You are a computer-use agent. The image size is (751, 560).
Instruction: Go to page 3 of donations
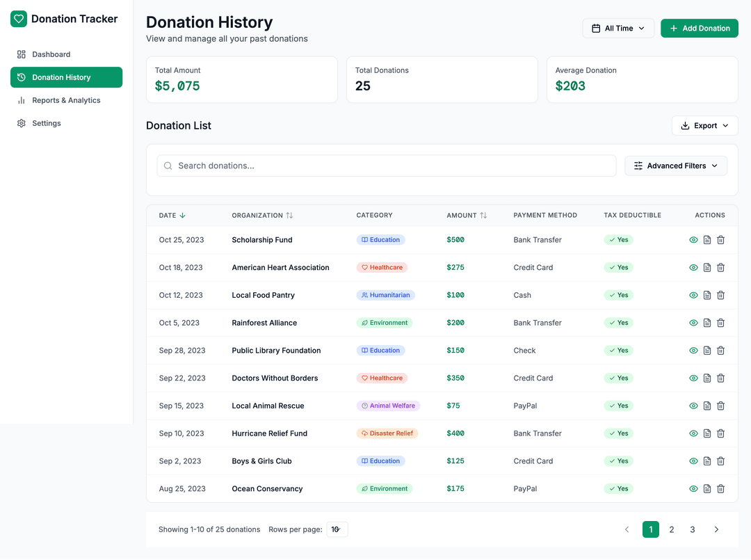[x=692, y=529]
